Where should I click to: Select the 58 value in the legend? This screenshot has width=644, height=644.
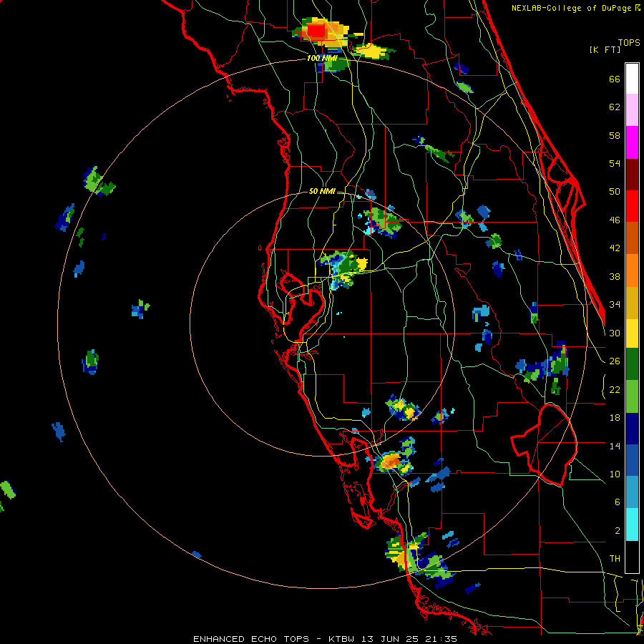point(615,135)
